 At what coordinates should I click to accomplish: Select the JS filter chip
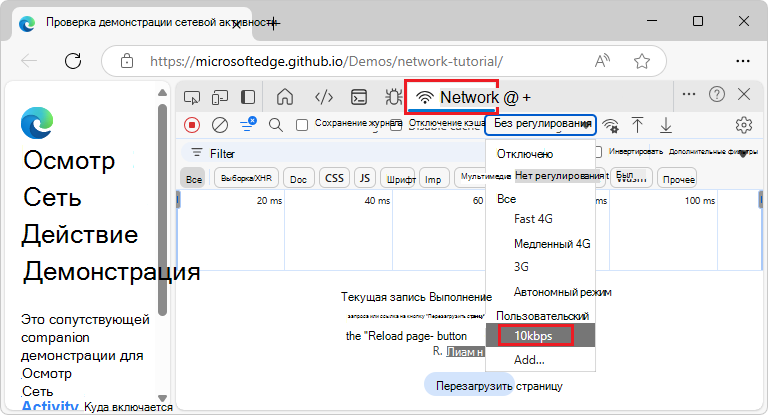pyautogui.click(x=365, y=178)
